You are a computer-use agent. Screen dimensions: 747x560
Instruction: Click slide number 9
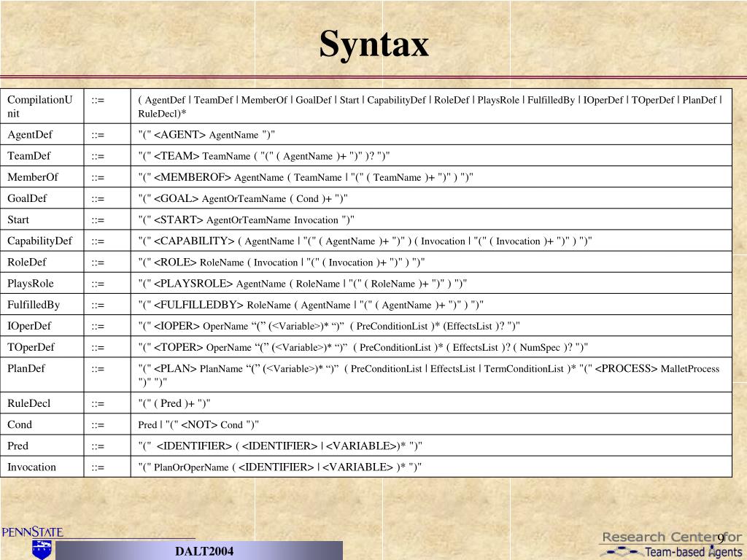720,539
